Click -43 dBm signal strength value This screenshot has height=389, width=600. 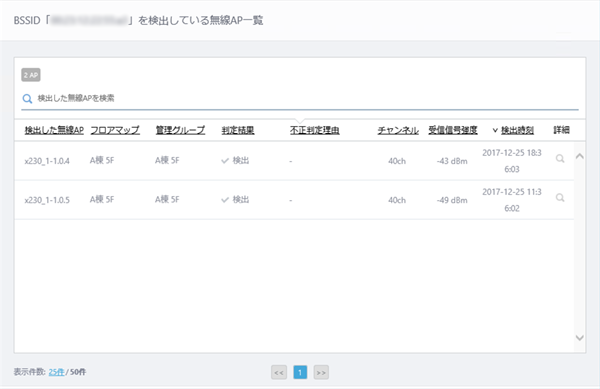(452, 161)
